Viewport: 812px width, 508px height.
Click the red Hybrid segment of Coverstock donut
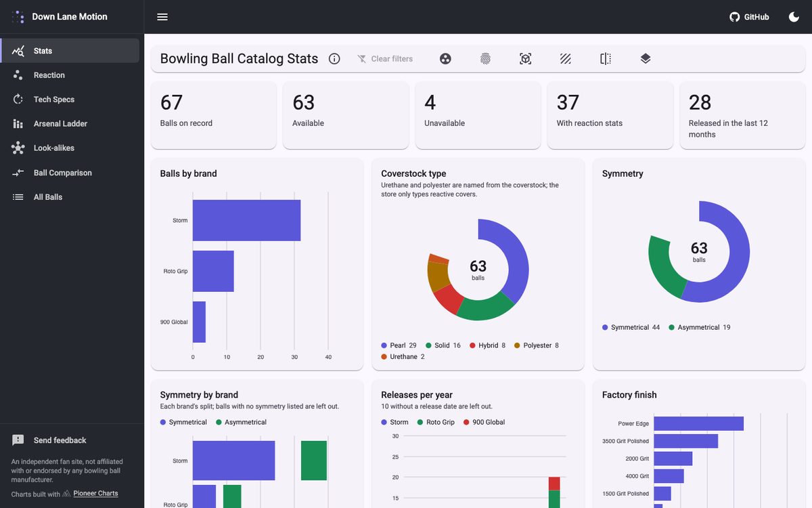[x=447, y=300]
